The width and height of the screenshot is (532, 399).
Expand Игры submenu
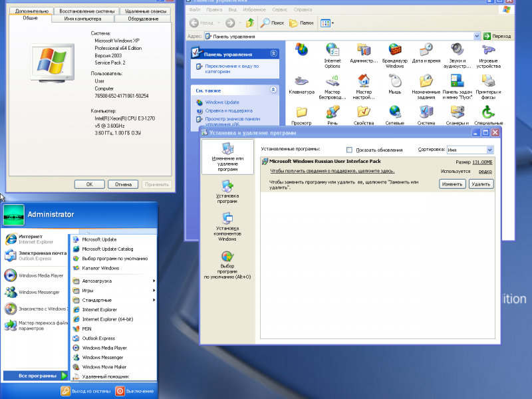pos(114,291)
